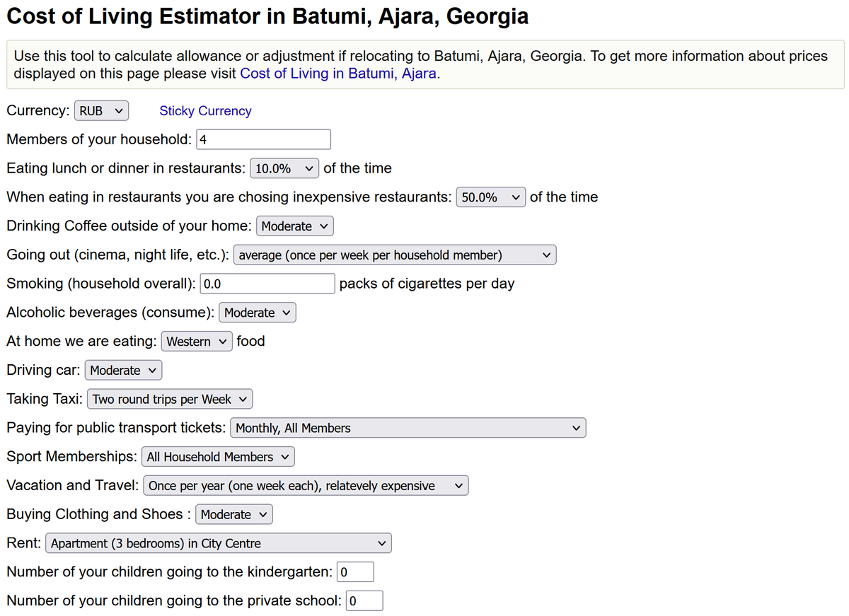Open the Sport Memberships dropdown
849x616 pixels.
[218, 457]
